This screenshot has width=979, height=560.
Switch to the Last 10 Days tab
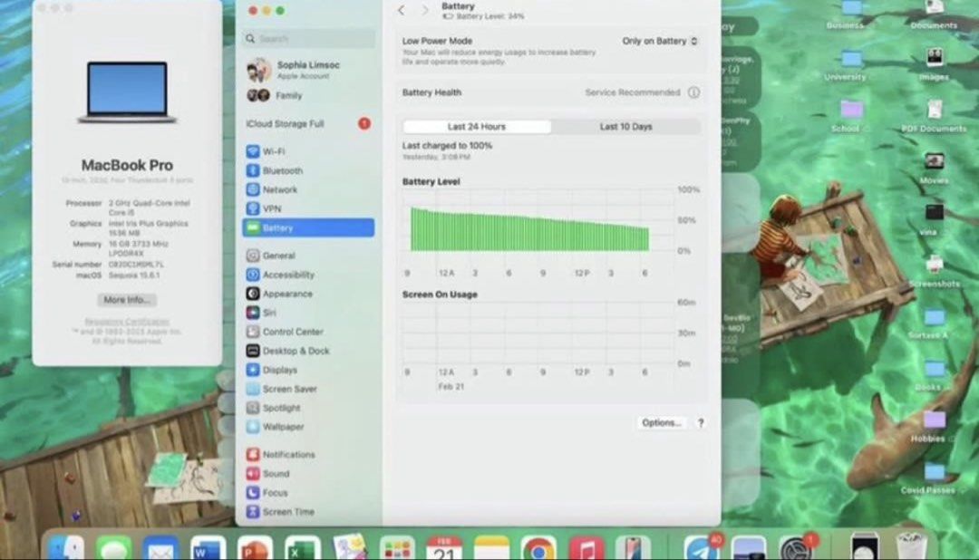pos(625,127)
